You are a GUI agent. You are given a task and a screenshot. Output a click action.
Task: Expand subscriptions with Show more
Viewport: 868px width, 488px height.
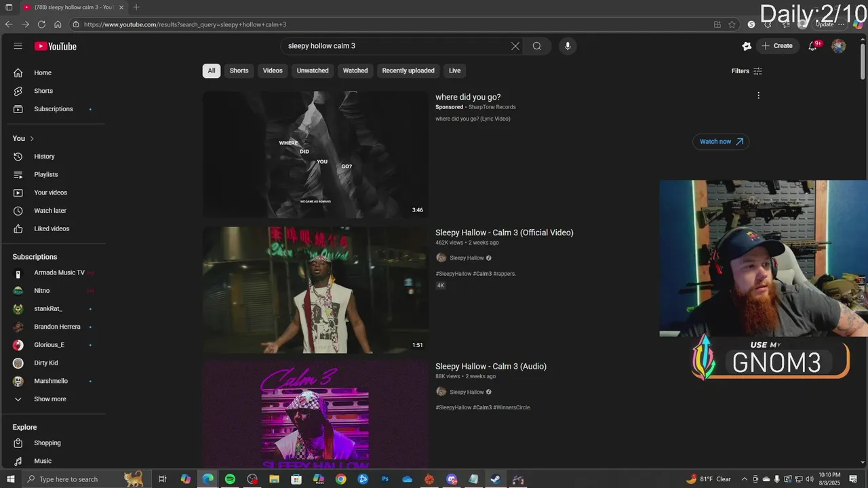pos(57,399)
